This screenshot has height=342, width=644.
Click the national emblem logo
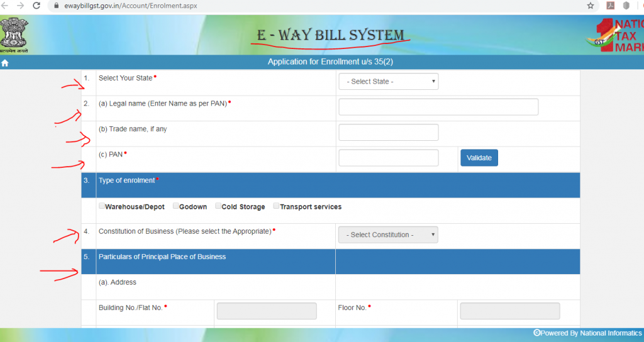tap(14, 35)
